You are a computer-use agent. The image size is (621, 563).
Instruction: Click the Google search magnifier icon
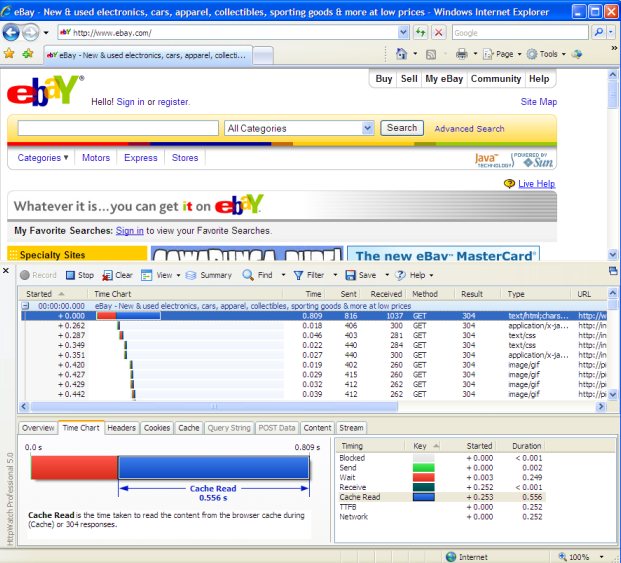599,32
